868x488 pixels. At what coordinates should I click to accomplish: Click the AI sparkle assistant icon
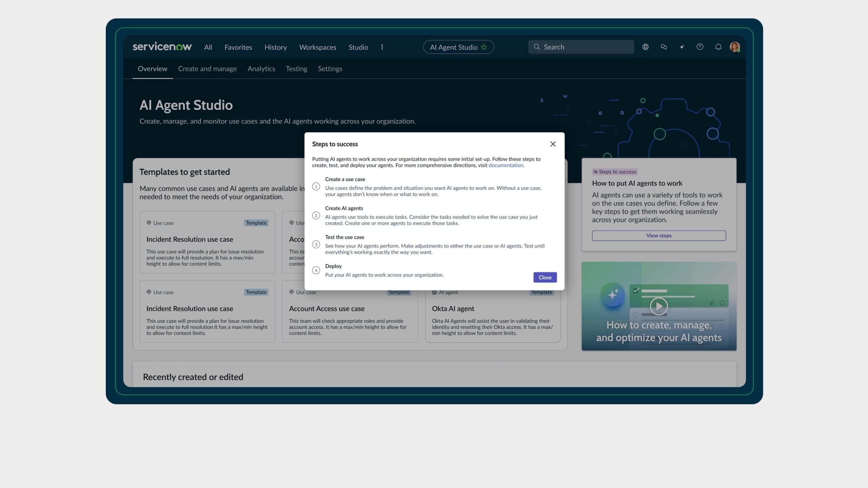click(682, 47)
